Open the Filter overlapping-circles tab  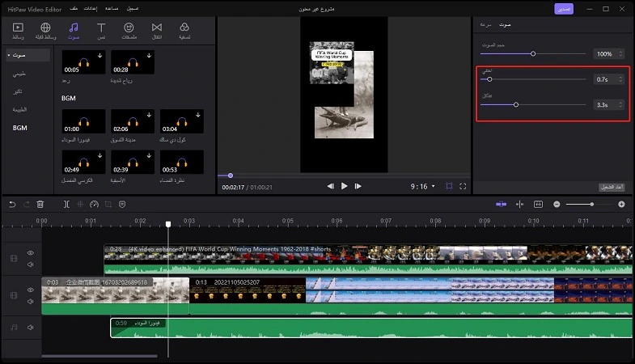(184, 31)
